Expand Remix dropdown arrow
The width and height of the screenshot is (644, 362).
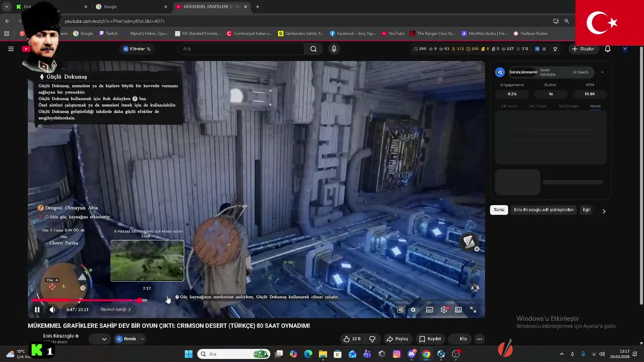(x=142, y=339)
